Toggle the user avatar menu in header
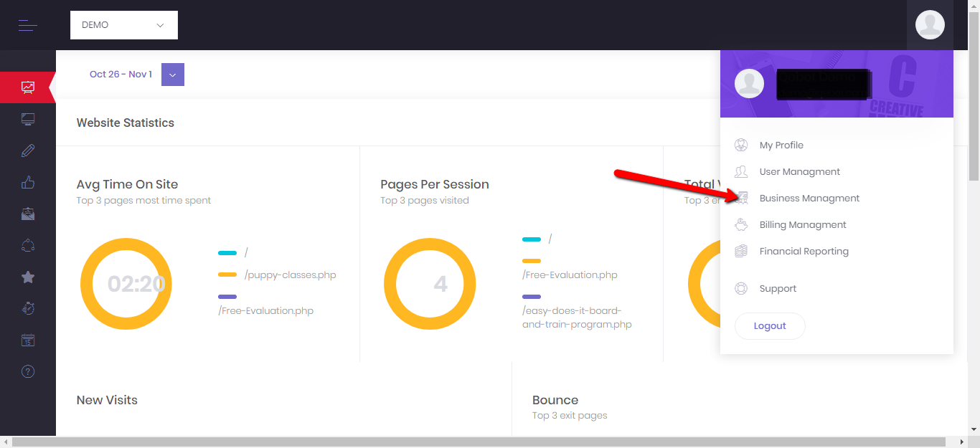Viewport: 980px width, 448px height. tap(930, 25)
